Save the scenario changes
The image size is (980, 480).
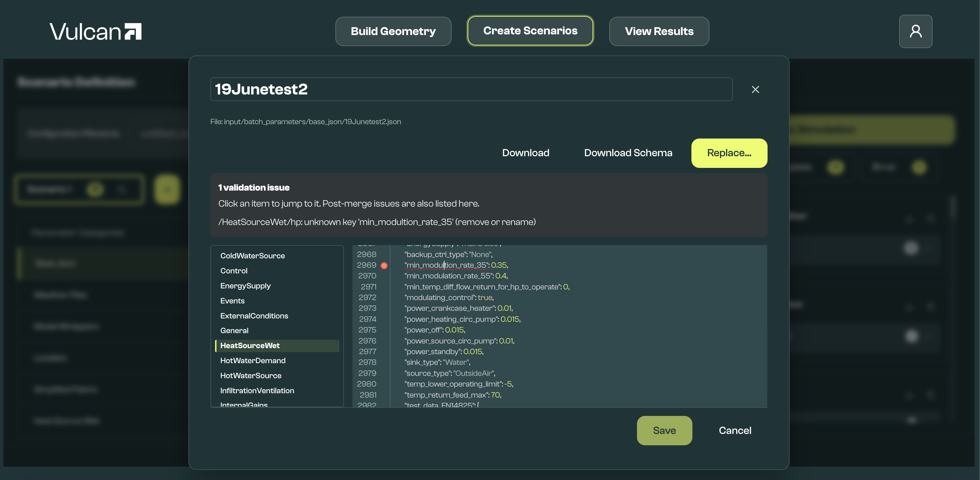click(664, 430)
